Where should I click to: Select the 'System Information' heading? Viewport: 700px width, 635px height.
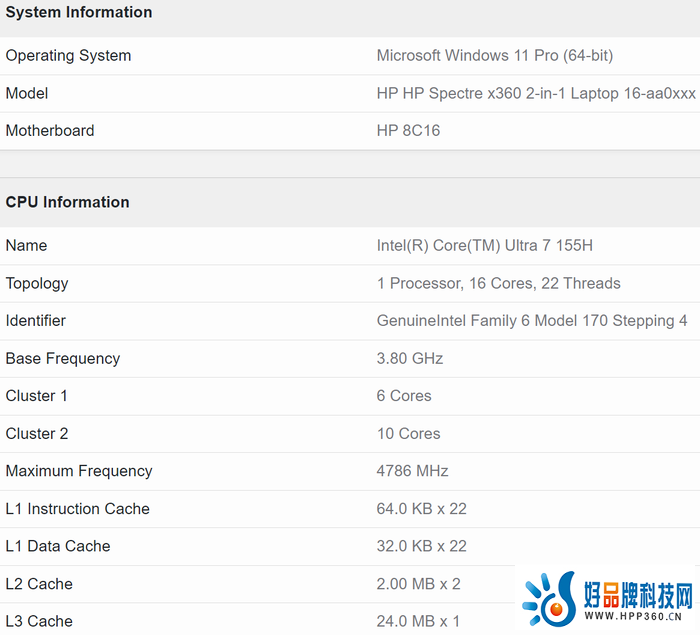[79, 12]
